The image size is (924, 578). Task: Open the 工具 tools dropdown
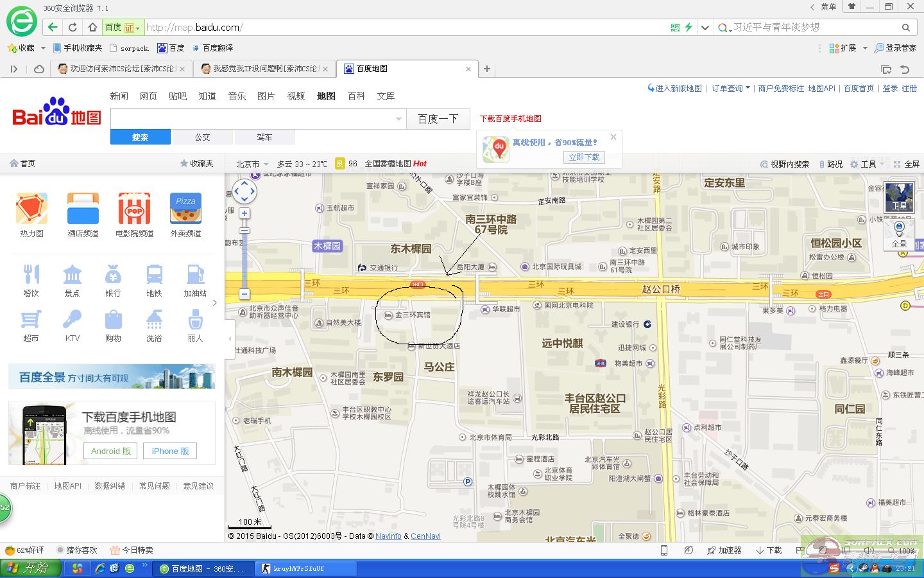(867, 164)
